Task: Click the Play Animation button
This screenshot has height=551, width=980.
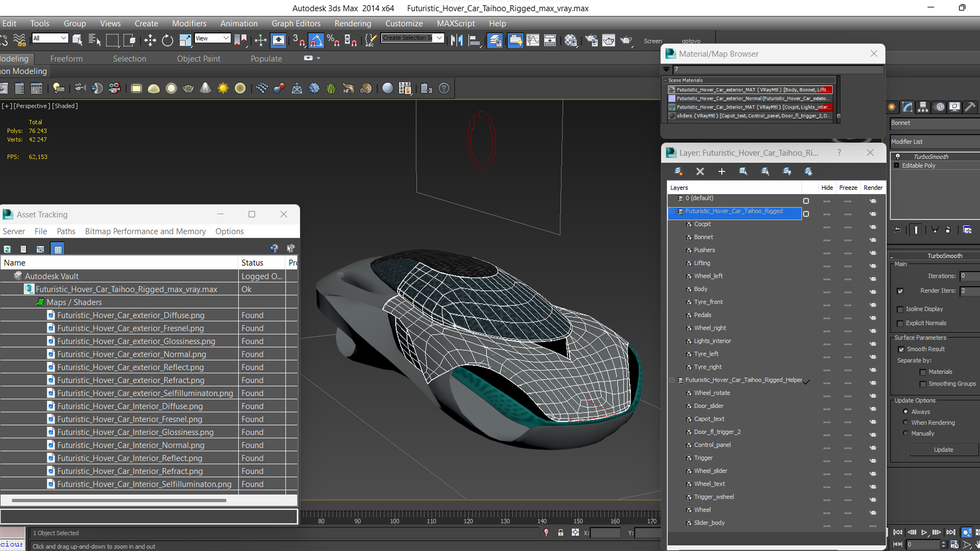Action: click(924, 532)
